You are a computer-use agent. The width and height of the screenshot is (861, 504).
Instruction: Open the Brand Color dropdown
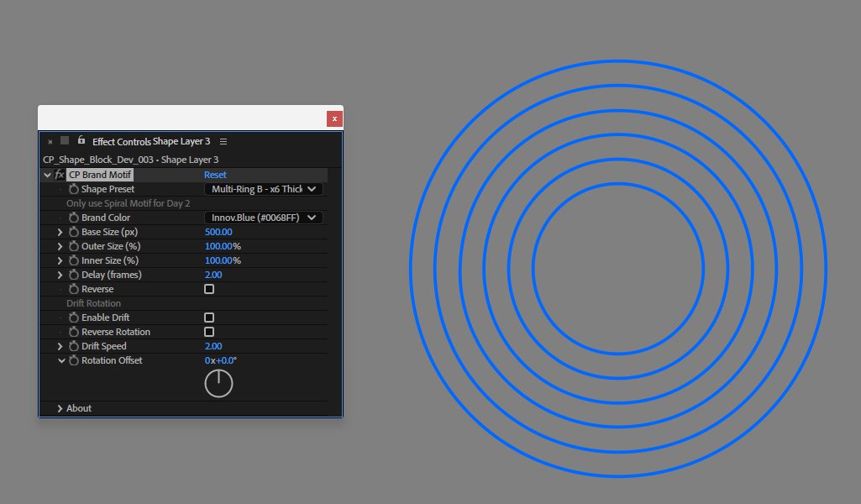[263, 218]
